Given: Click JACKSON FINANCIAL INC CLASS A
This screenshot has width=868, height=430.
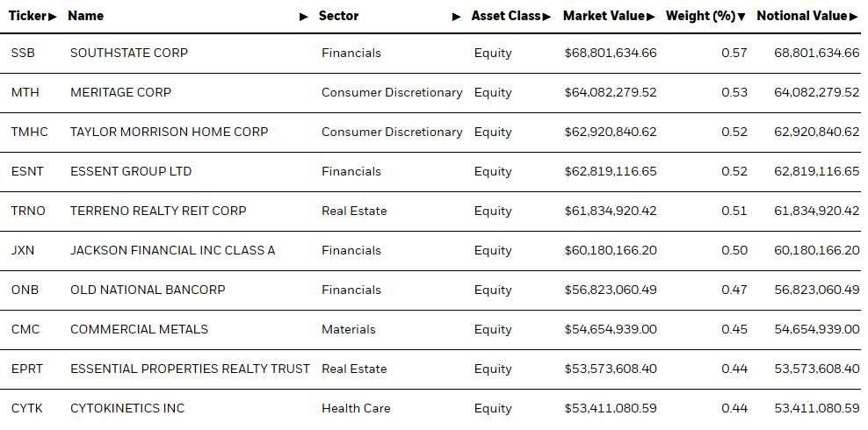Looking at the screenshot, I should coord(172,250).
